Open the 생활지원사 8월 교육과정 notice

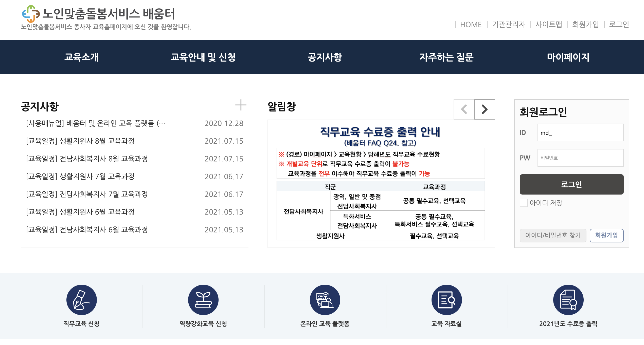click(80, 141)
